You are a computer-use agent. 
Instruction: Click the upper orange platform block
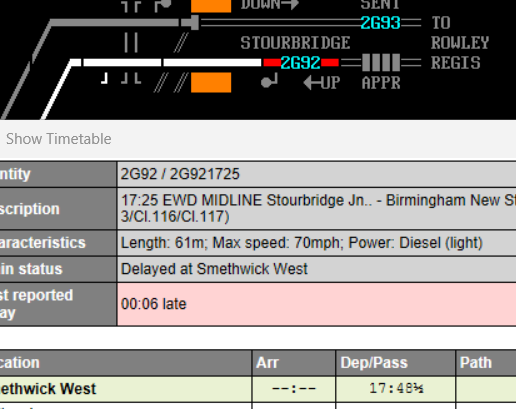[211, 6]
